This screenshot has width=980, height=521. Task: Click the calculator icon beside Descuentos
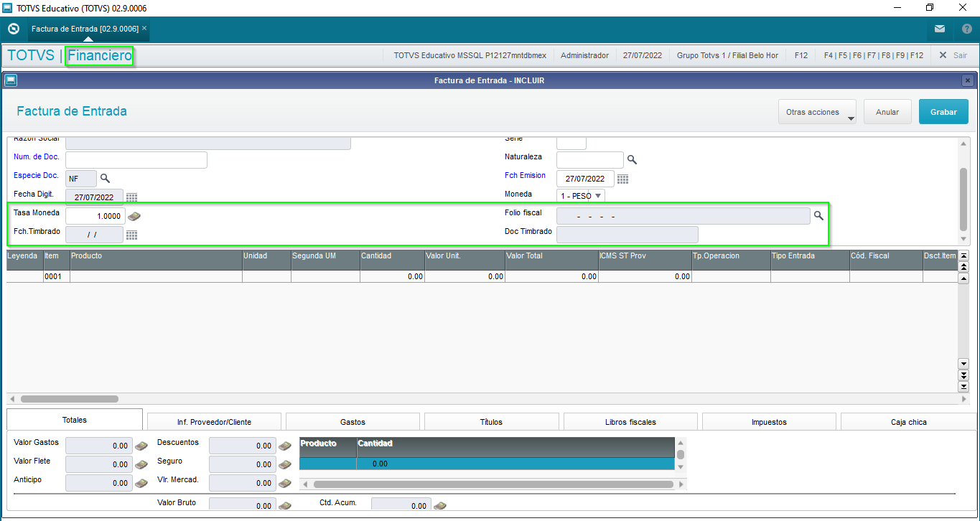284,446
